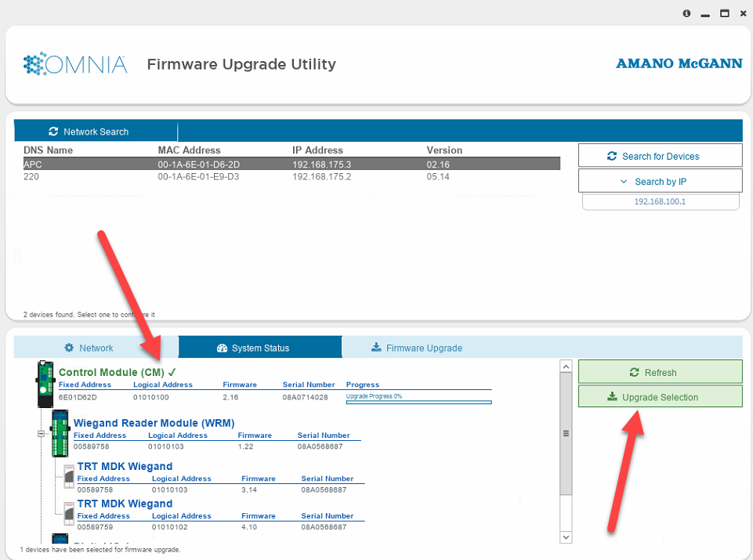Screen dimensions: 753x560
Task: Click the Progress column header
Action: (363, 385)
